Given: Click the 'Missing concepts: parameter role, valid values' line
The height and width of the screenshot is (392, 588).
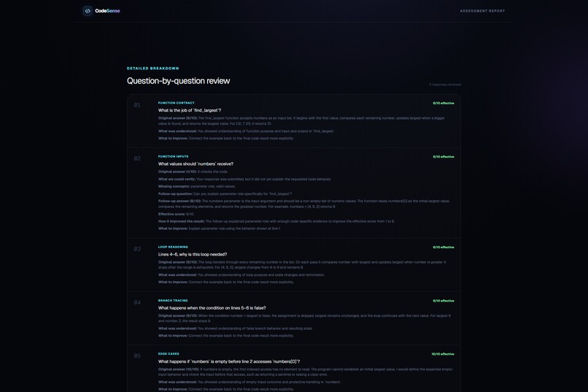Looking at the screenshot, I should pos(196,186).
